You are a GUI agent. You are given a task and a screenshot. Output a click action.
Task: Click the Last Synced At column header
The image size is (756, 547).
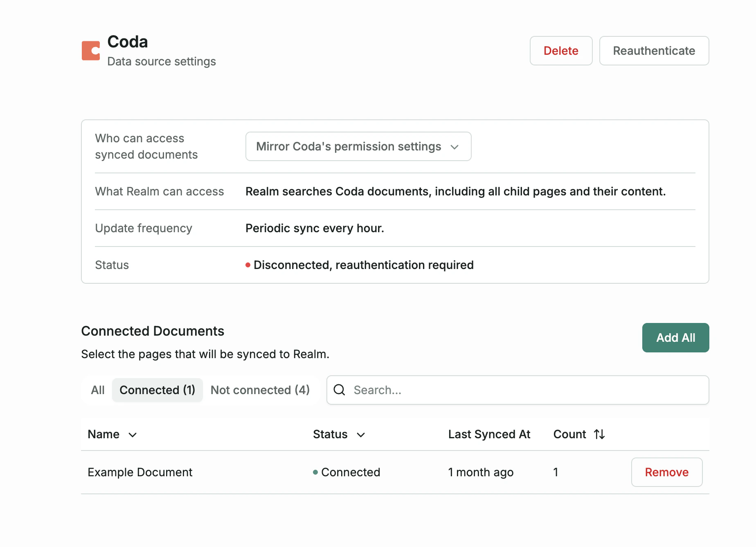489,434
